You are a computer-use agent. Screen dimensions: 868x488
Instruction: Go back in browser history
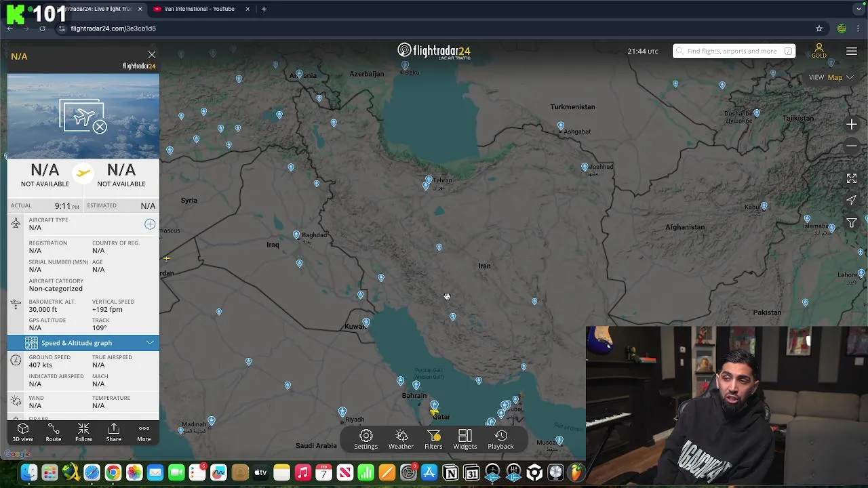(10, 28)
